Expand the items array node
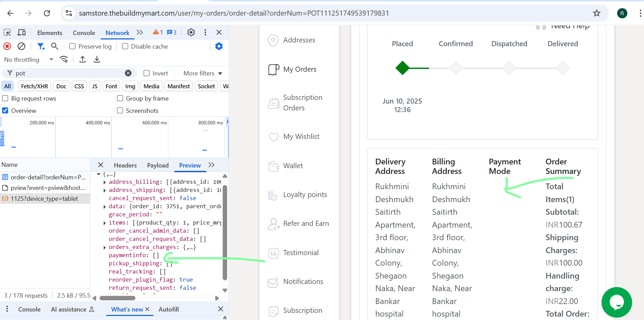 [x=104, y=223]
